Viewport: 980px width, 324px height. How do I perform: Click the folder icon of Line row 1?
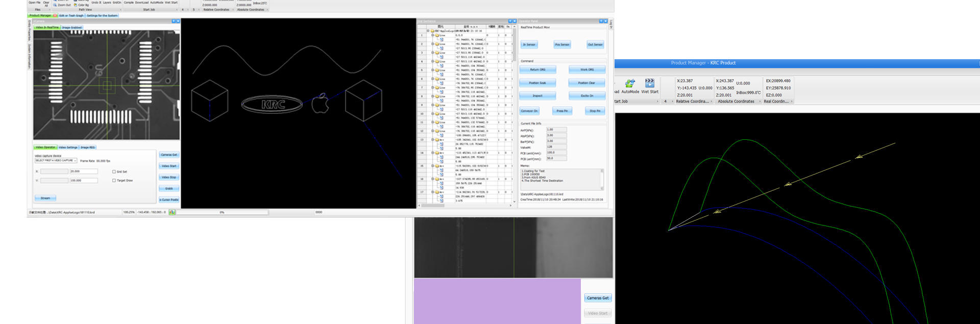tap(437, 35)
